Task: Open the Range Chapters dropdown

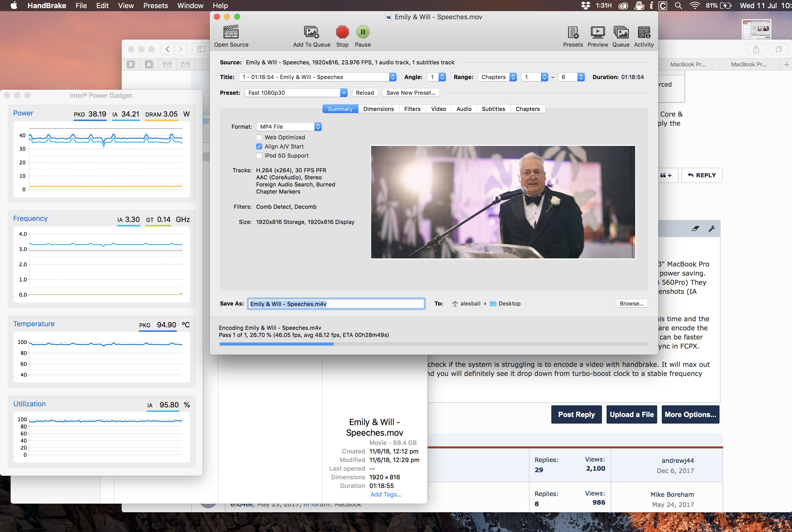Action: 497,77
